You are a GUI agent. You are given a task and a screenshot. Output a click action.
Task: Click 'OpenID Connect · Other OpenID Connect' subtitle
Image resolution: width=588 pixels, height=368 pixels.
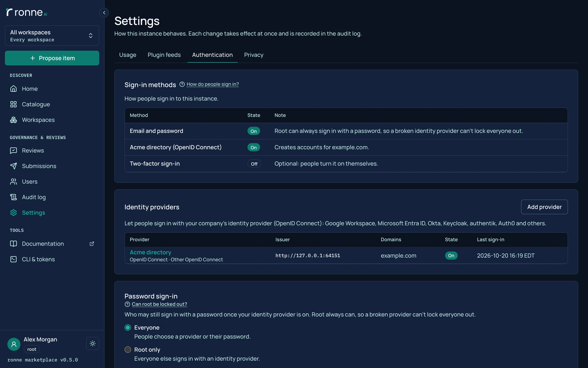click(176, 260)
